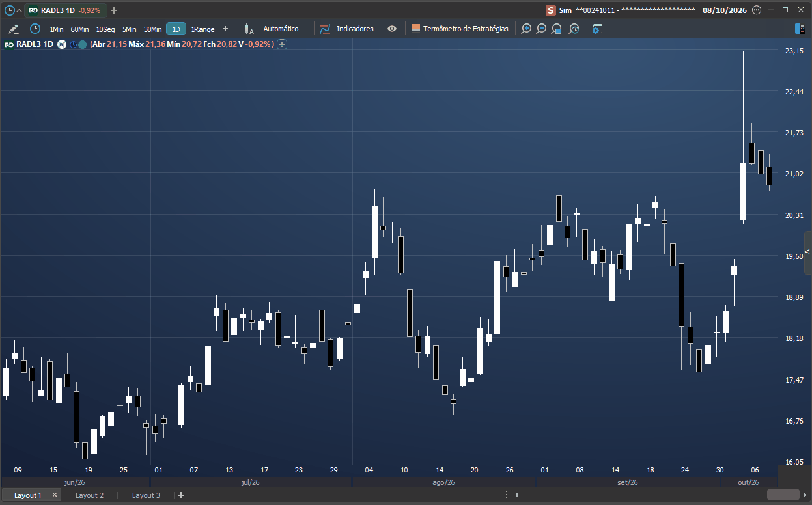Click the chart's horizontal scrollbar thumb
812x505 pixels.
(783, 495)
